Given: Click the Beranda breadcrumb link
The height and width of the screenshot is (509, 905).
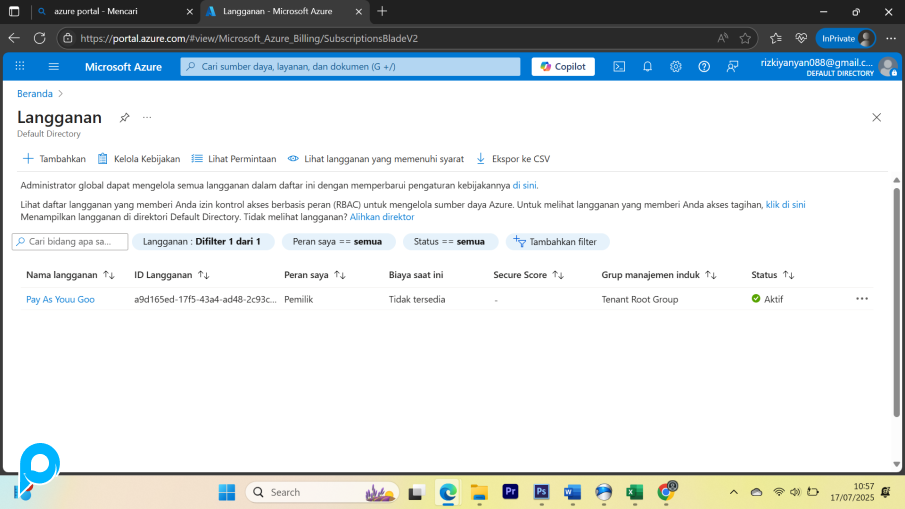Looking at the screenshot, I should tap(35, 93).
